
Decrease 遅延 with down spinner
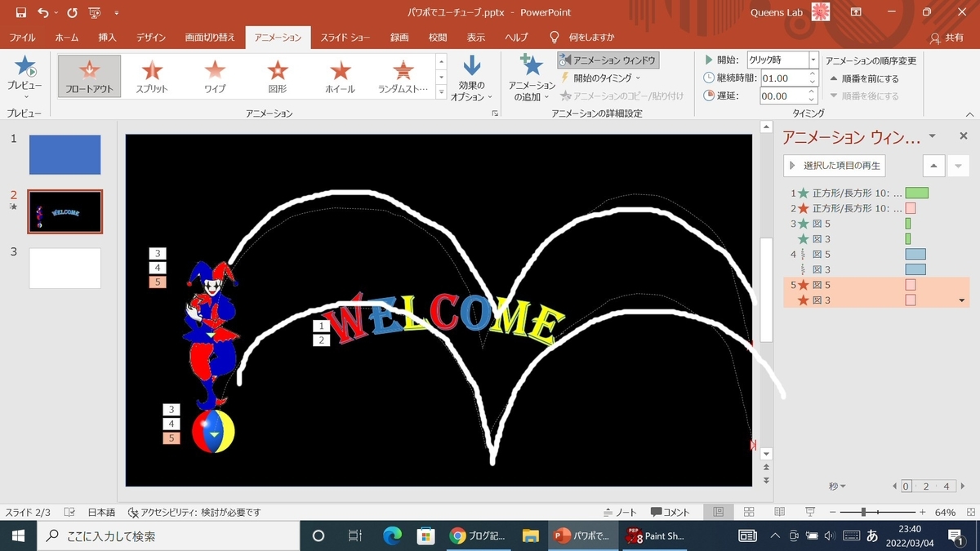813,100
